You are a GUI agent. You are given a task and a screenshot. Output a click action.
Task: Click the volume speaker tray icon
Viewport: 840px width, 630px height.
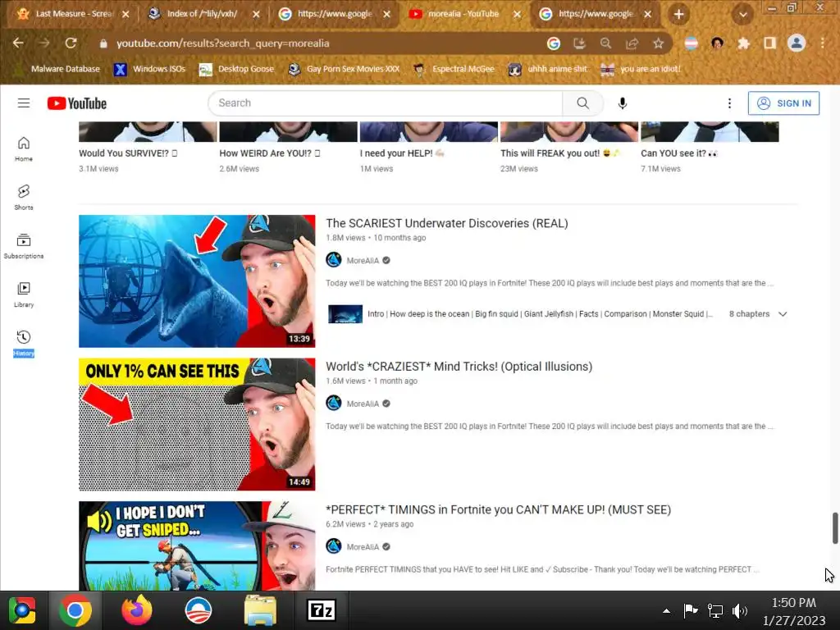740,610
